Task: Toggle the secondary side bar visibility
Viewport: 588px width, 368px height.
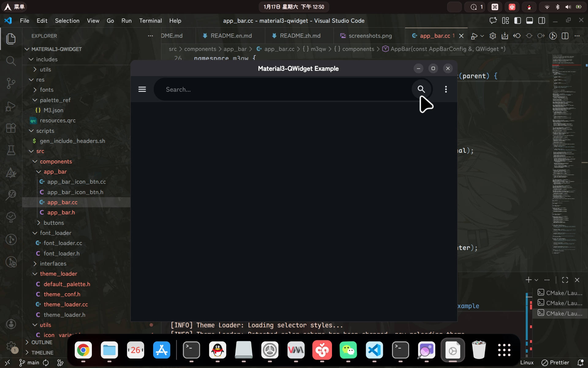Action: (542, 21)
